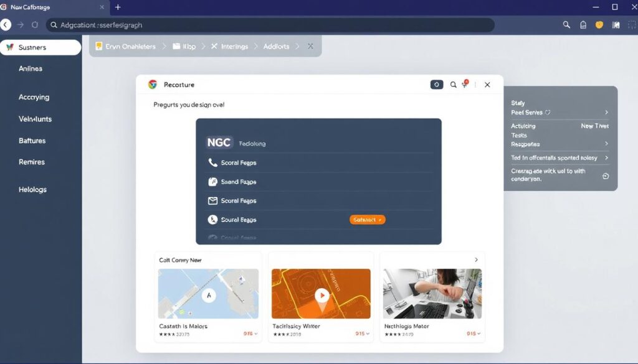Click the orange shield icon in browser toolbar
Screen dimensions: 638x364
pos(599,25)
